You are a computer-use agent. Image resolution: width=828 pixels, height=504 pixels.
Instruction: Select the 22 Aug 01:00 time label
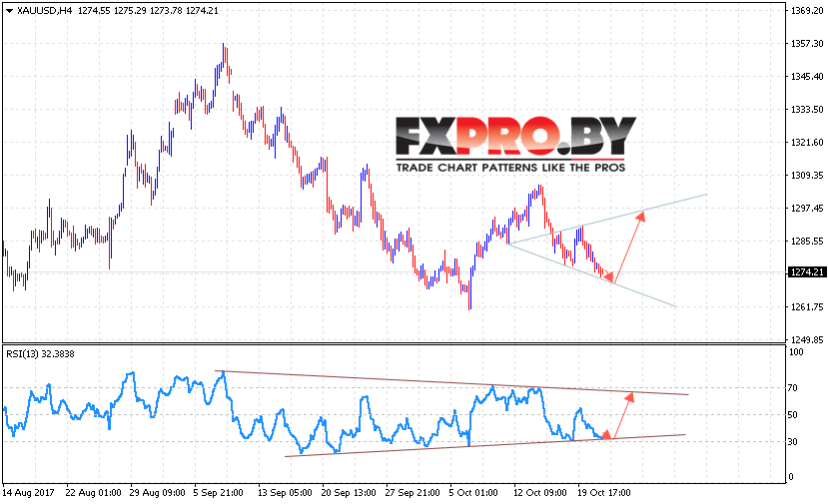click(94, 493)
